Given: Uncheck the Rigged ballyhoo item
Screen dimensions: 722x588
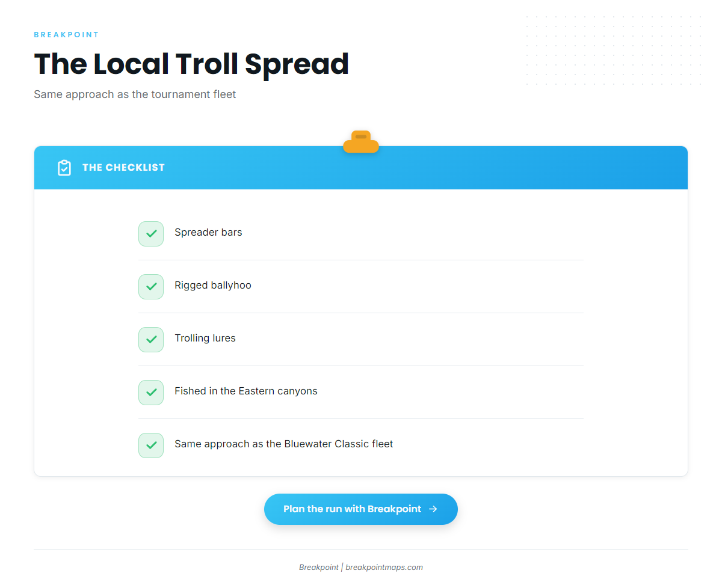Looking at the screenshot, I should click(x=151, y=287).
